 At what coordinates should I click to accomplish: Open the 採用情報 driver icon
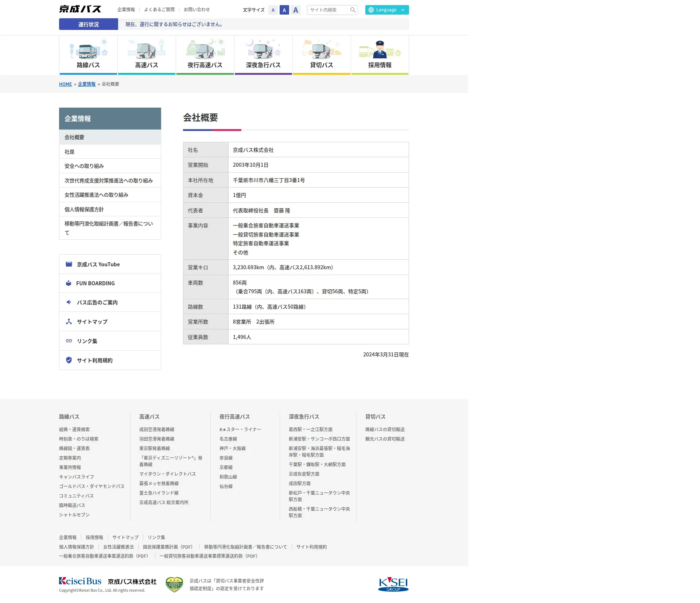click(380, 50)
